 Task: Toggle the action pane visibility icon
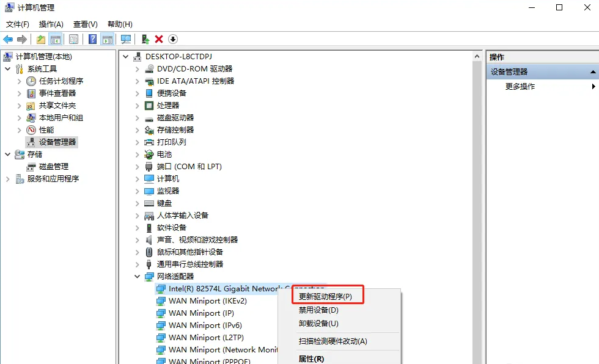(108, 38)
